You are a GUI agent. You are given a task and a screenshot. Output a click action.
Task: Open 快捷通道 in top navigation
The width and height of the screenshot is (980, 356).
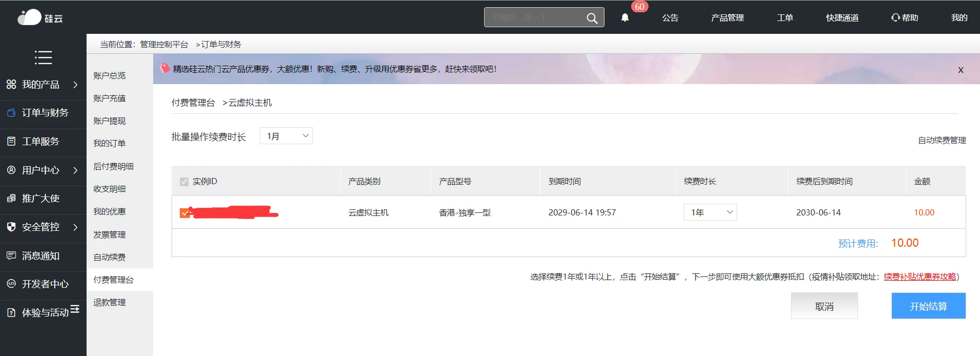[x=842, y=18]
